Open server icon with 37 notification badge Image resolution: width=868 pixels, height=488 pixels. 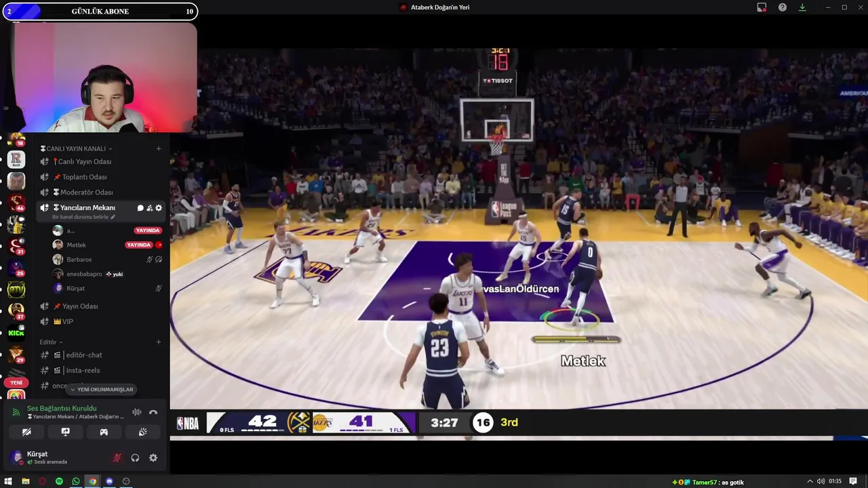tap(16, 310)
